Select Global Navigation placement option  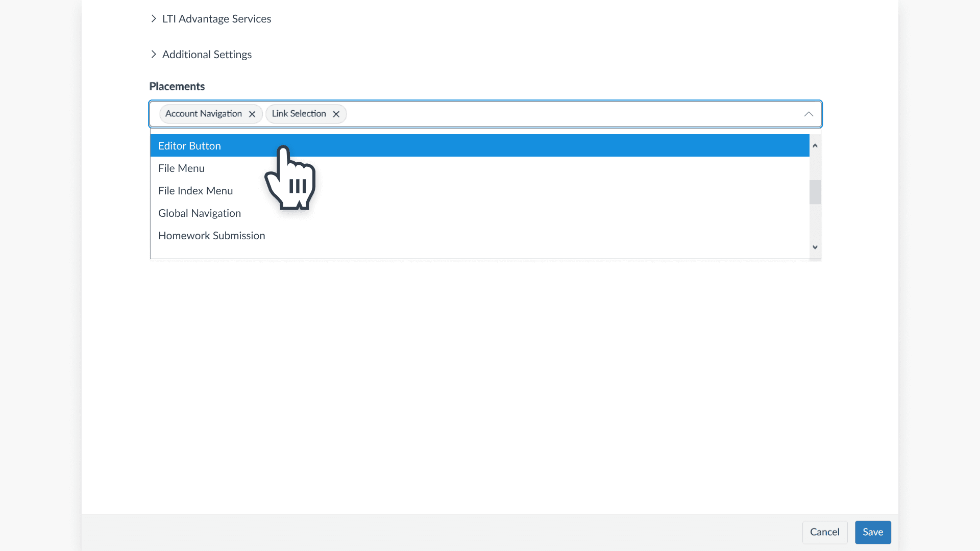click(200, 213)
